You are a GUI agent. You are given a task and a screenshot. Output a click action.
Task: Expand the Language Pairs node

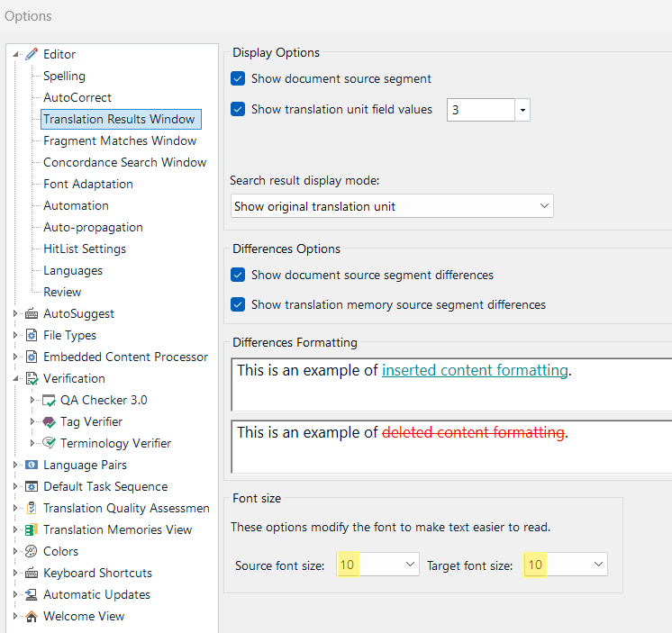point(15,465)
